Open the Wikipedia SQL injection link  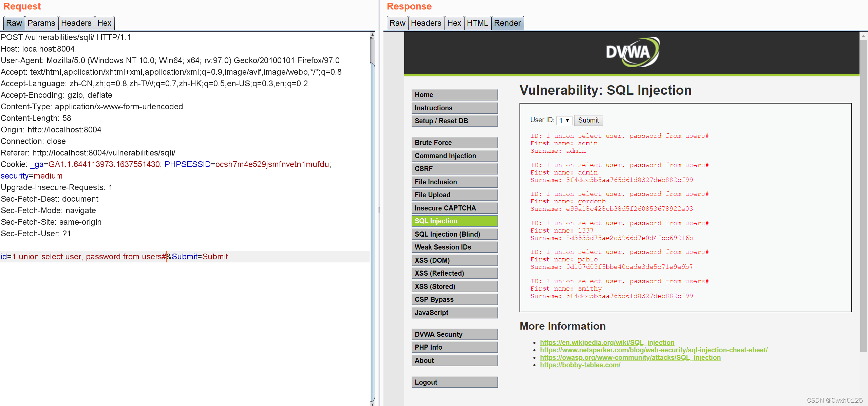click(607, 343)
